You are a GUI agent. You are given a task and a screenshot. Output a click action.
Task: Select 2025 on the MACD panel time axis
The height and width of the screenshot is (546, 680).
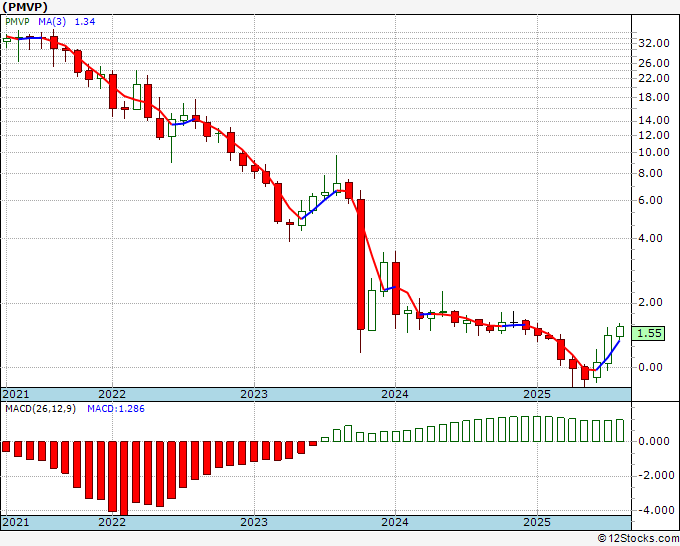537,522
